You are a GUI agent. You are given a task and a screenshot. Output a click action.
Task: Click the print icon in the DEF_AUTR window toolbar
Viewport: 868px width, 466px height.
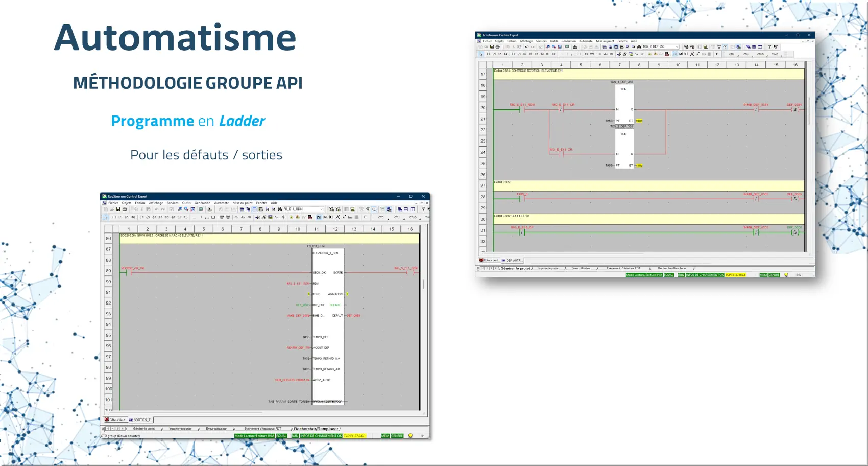[x=497, y=47]
